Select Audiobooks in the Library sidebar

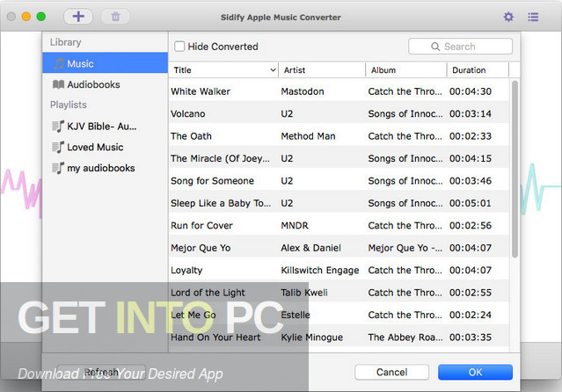click(105, 84)
